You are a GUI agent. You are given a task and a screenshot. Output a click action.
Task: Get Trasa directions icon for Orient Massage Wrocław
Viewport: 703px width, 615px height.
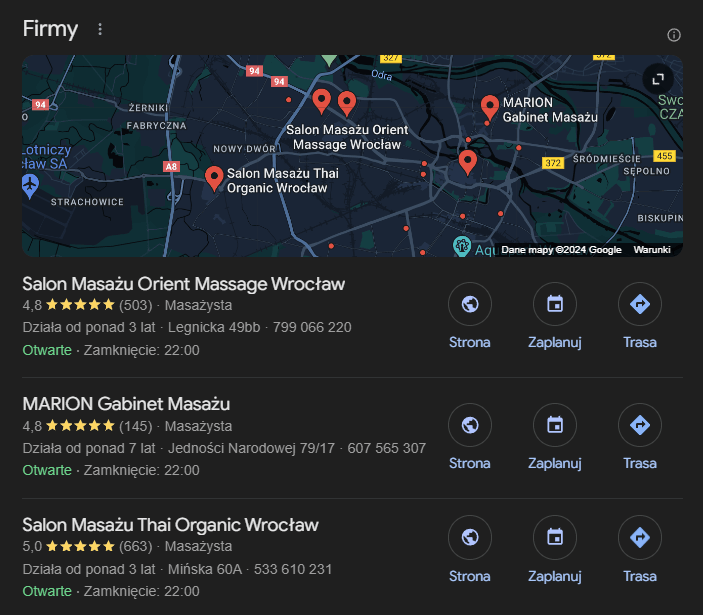coord(640,304)
